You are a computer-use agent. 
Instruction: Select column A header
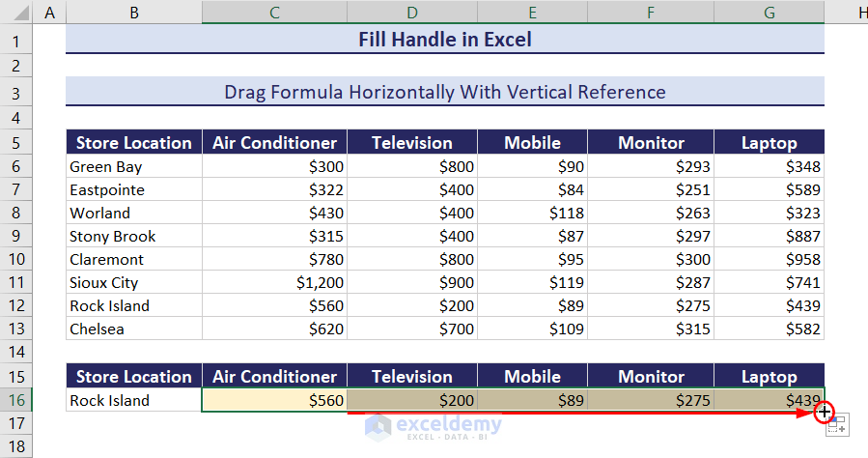point(50,12)
